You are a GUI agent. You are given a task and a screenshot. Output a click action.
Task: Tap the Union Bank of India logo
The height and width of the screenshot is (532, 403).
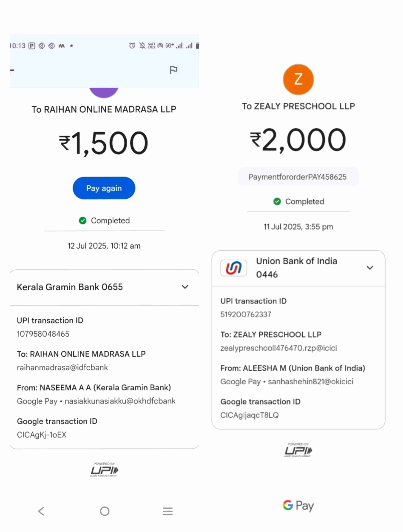(x=233, y=268)
